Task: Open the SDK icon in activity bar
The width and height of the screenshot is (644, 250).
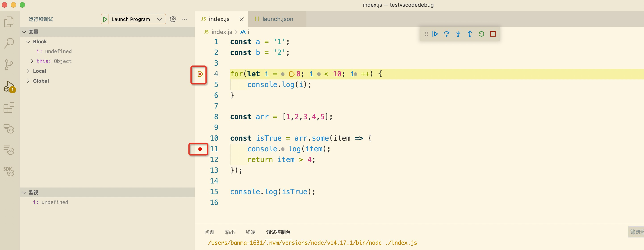Action: pos(9,171)
